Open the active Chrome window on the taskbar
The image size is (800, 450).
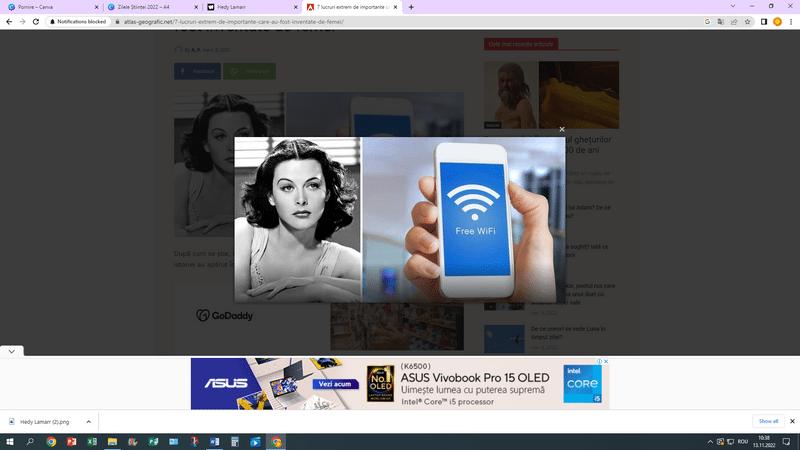click(x=276, y=442)
